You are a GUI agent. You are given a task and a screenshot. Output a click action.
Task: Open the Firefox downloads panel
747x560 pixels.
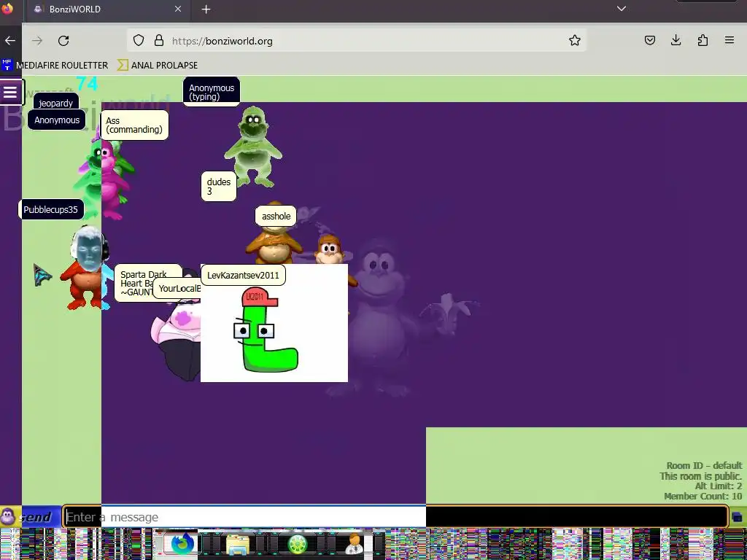coord(676,41)
